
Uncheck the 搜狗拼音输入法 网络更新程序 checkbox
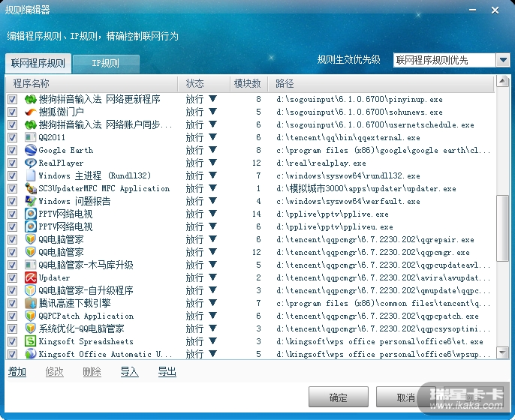[x=13, y=99]
